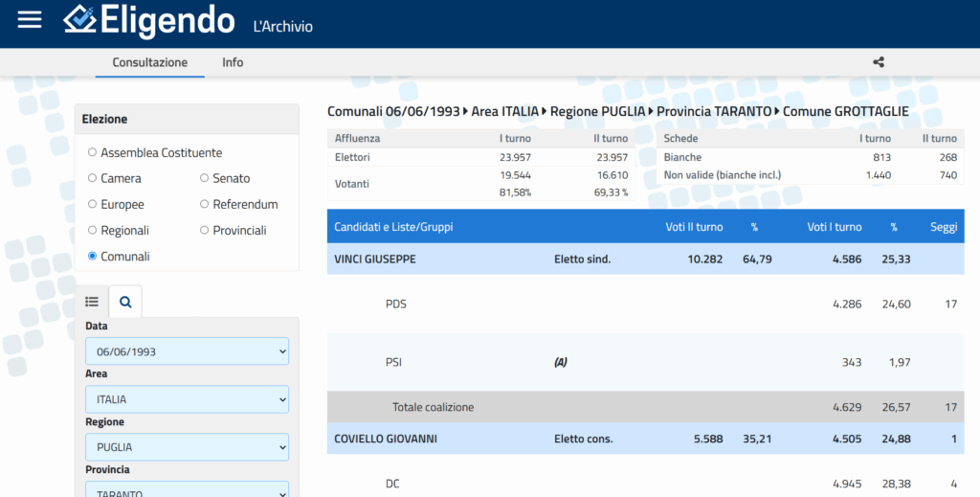The image size is (980, 497).
Task: Click the L'Archivio header link
Action: pyautogui.click(x=282, y=26)
